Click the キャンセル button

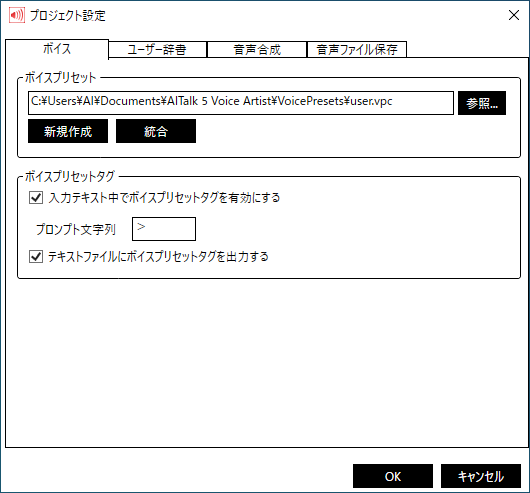pos(481,476)
